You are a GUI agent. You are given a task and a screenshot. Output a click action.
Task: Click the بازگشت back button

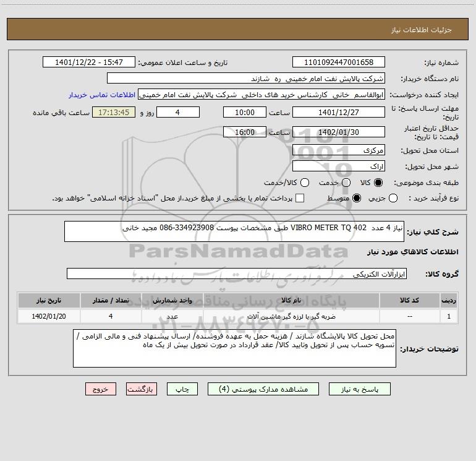(x=142, y=389)
